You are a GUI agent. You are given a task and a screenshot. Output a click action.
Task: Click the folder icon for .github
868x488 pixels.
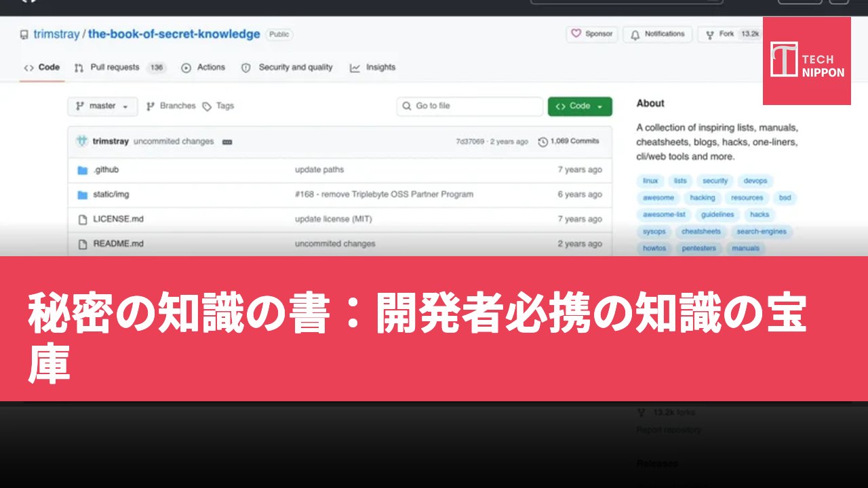click(83, 170)
